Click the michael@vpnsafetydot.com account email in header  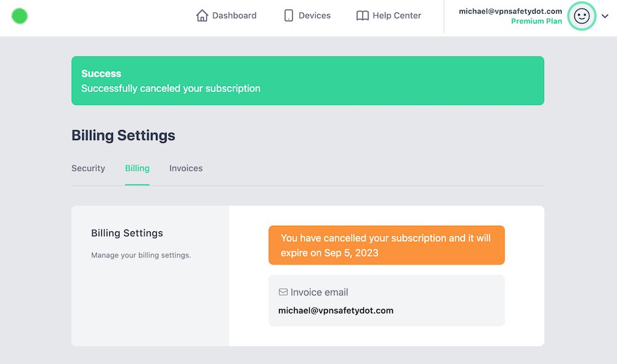point(510,11)
